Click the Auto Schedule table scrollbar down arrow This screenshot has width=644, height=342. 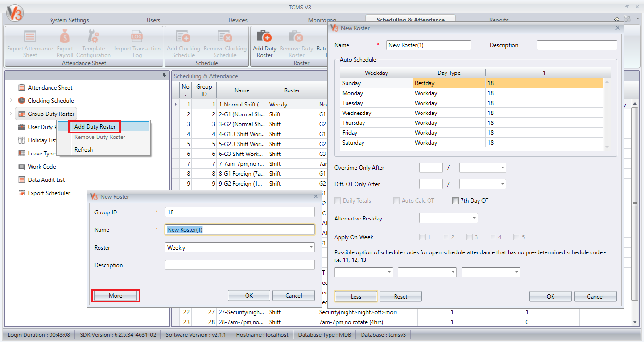click(607, 147)
